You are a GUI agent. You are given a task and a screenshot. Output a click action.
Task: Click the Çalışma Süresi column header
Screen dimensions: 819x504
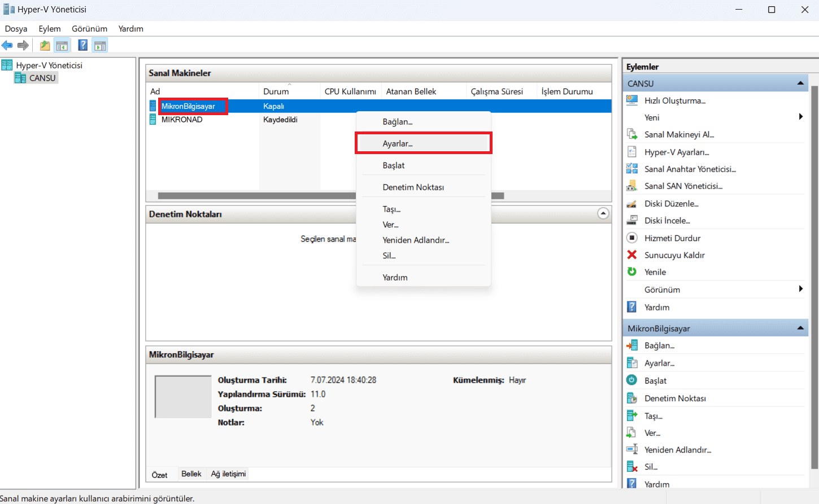click(x=502, y=91)
